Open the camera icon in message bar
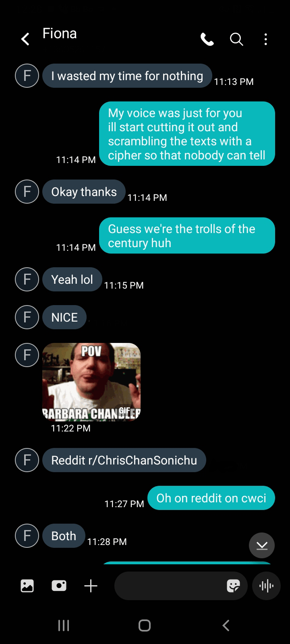 click(59, 586)
